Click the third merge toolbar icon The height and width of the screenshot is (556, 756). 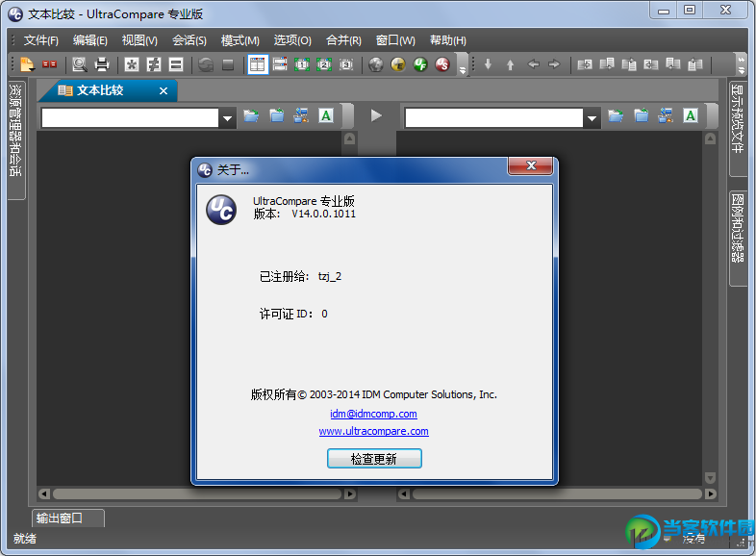629,64
